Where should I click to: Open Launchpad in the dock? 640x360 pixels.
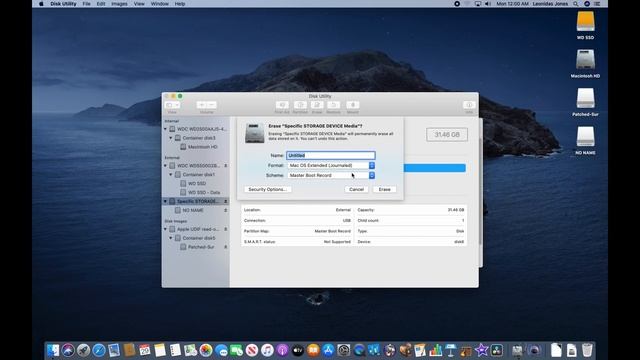point(84,350)
